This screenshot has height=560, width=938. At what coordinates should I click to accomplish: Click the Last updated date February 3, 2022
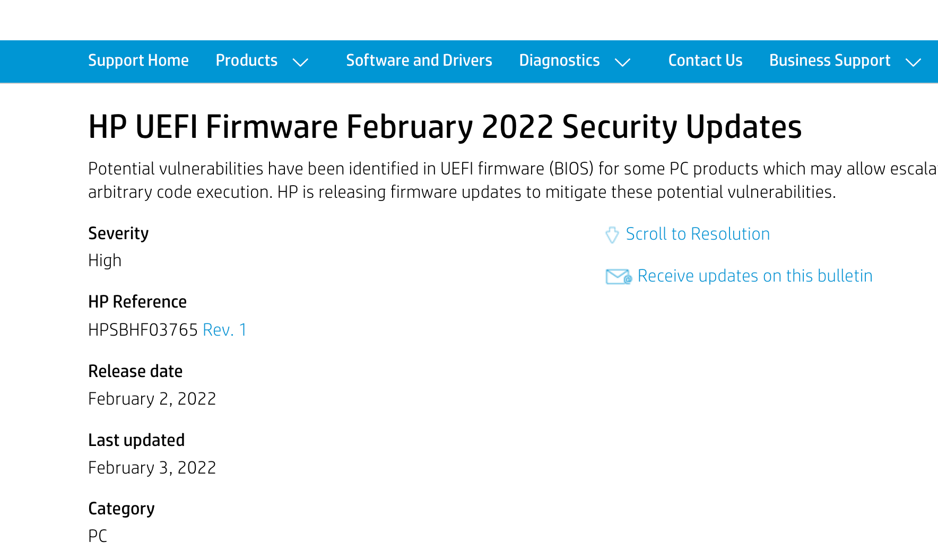(x=152, y=468)
